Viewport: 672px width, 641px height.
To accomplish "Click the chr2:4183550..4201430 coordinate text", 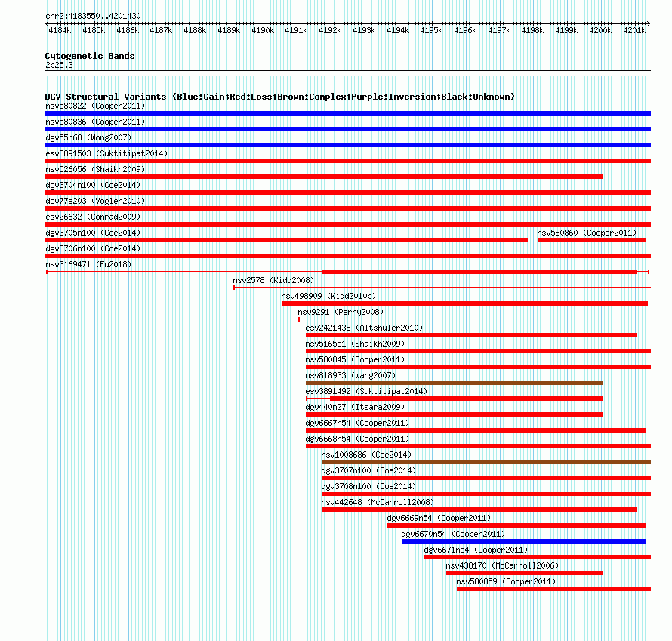I will coord(93,16).
